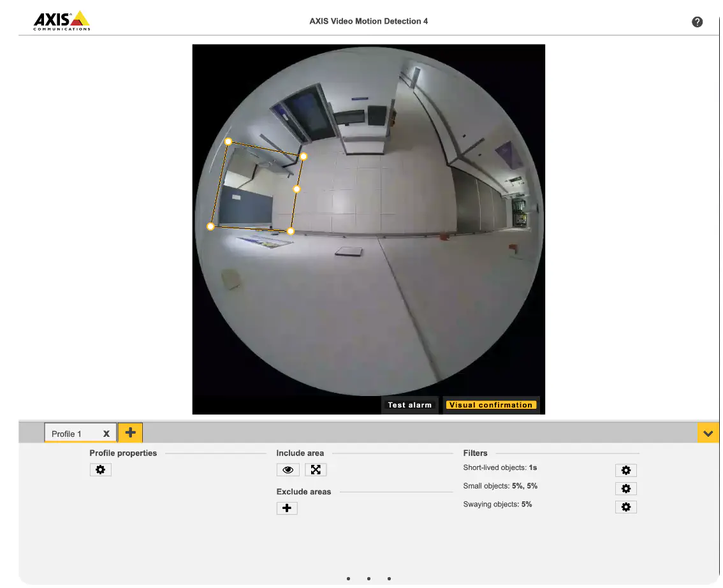Open Small objects filter settings gear
This screenshot has height=588, width=723.
pyautogui.click(x=625, y=489)
